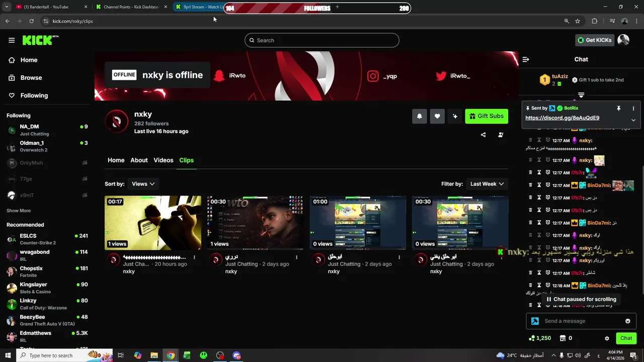Open Kingslayer recommended channel
This screenshot has width=644, height=362.
coord(47,288)
